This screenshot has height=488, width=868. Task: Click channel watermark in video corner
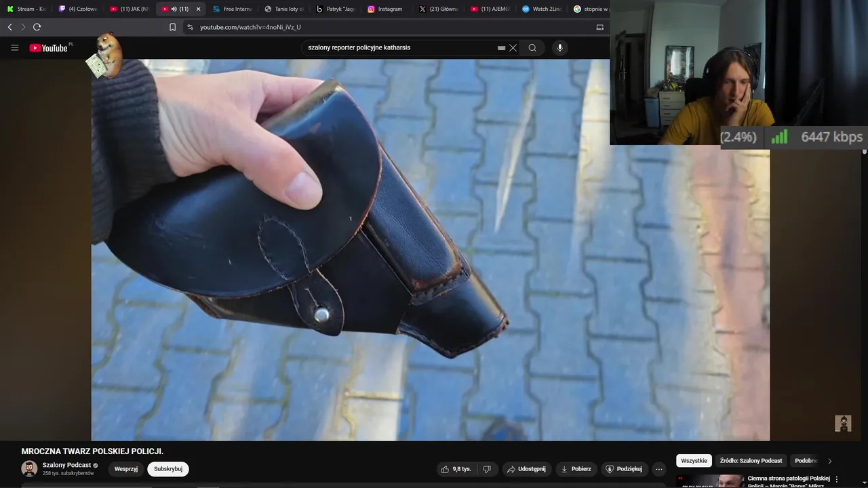(x=843, y=423)
